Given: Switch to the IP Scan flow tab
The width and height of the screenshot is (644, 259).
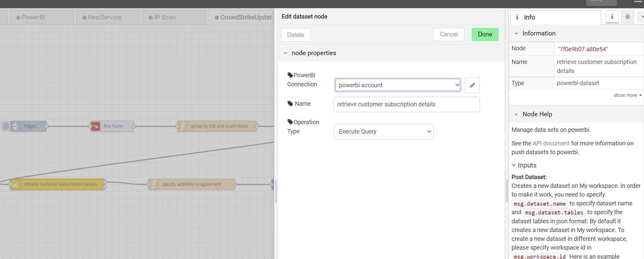Looking at the screenshot, I should click(x=174, y=17).
